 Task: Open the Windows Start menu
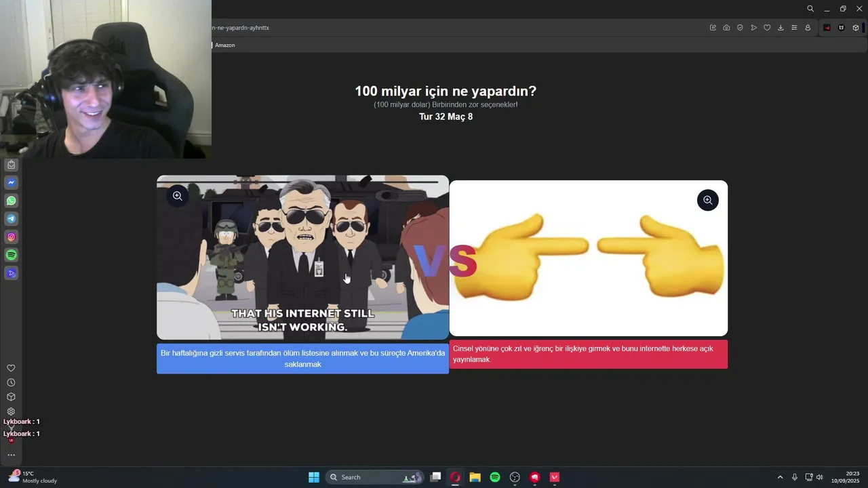(314, 477)
